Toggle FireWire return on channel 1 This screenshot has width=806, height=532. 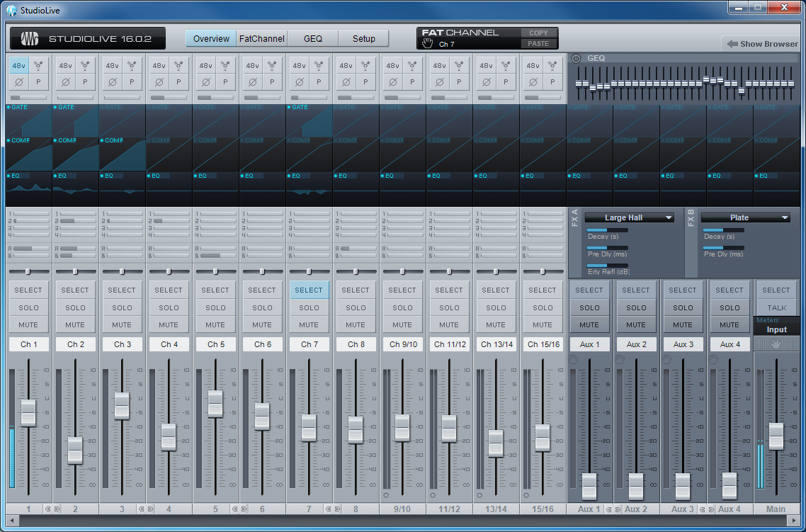pos(38,65)
